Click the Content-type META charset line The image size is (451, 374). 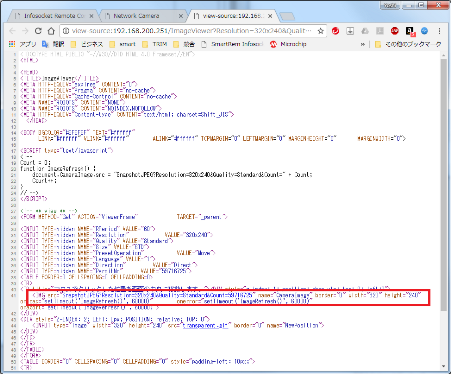tap(127, 114)
